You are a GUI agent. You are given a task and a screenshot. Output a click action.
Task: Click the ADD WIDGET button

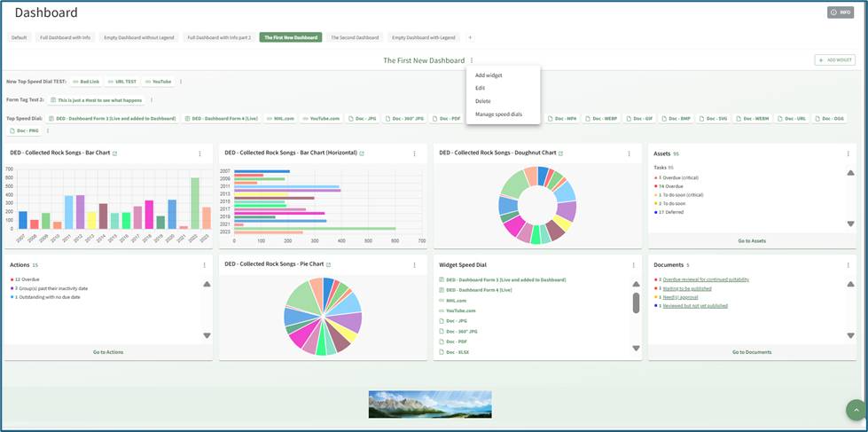(x=834, y=60)
